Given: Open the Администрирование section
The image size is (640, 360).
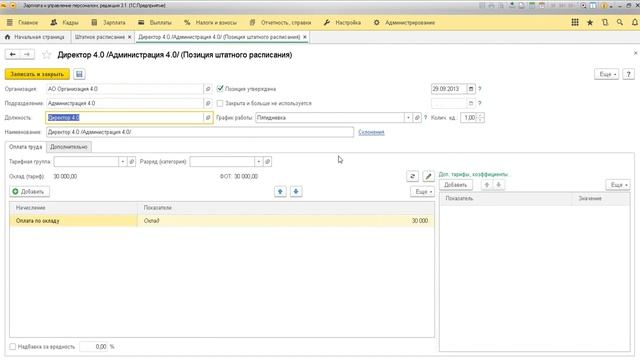Looking at the screenshot, I should coord(404,22).
